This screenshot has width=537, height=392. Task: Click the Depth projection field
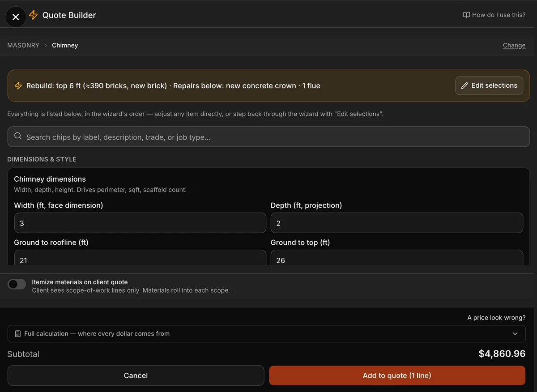397,223
